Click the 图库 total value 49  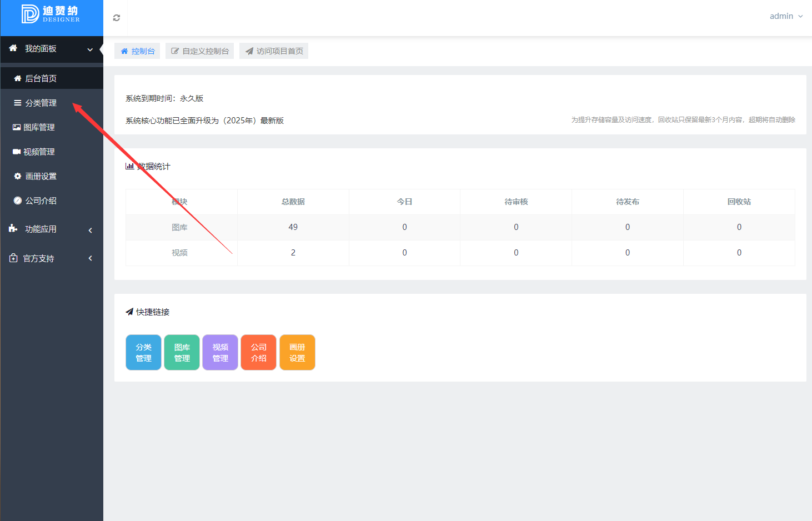(x=293, y=227)
